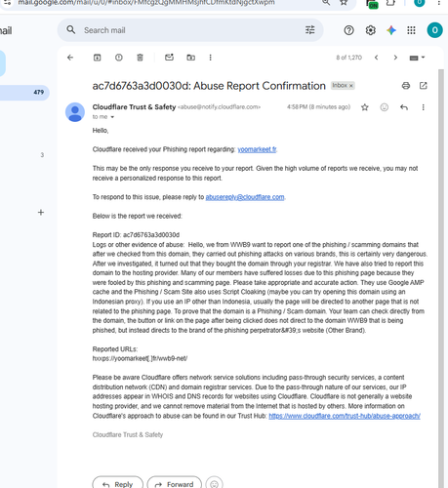The image size is (448, 488).
Task: Reply using arrow in message header
Action: 404,107
